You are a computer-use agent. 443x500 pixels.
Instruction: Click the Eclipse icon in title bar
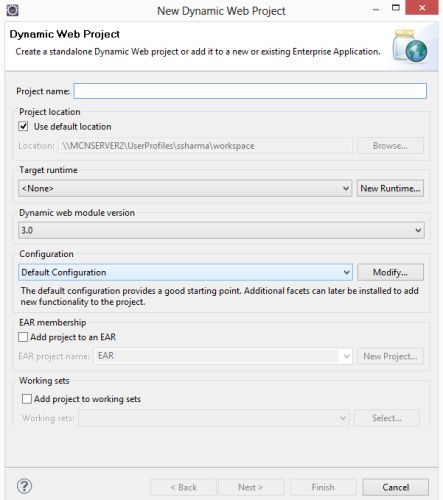pyautogui.click(x=12, y=10)
